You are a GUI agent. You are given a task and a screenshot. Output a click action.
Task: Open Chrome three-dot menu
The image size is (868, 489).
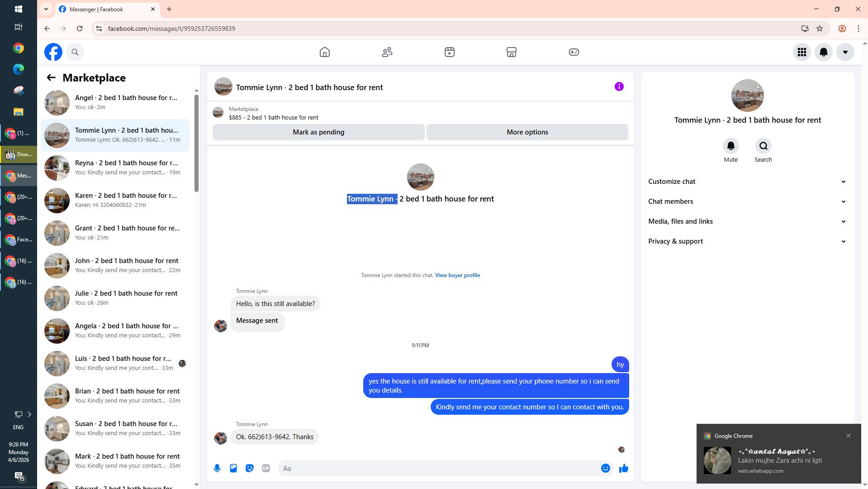coord(859,29)
